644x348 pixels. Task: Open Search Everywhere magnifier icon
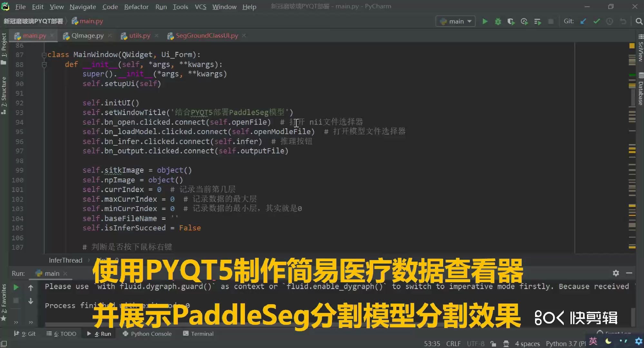pyautogui.click(x=639, y=21)
